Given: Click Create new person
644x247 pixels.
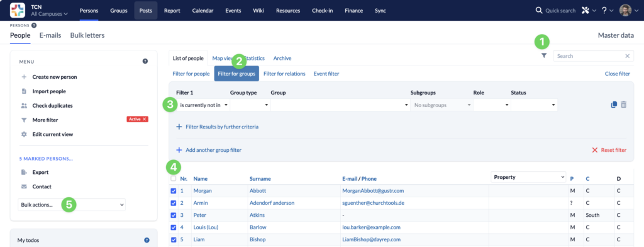Looking at the screenshot, I should coord(55,77).
